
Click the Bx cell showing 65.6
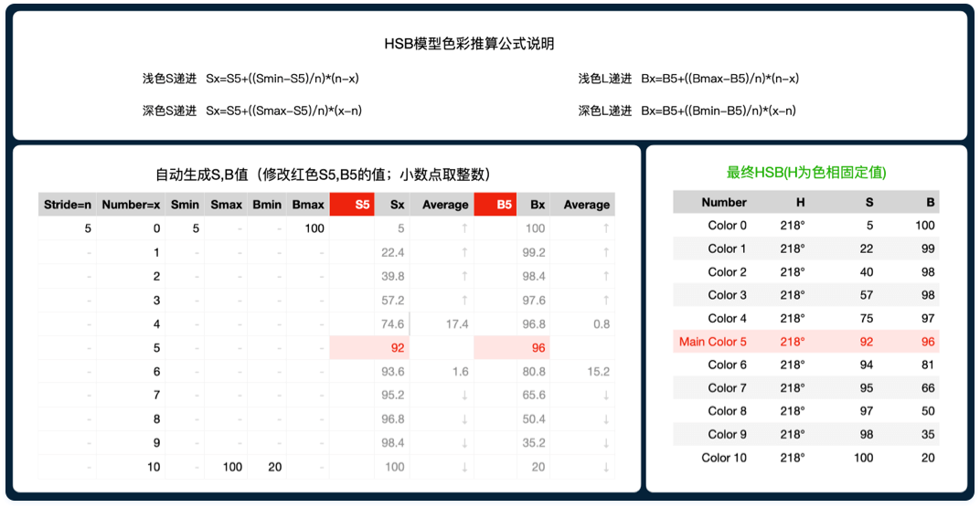click(x=534, y=396)
